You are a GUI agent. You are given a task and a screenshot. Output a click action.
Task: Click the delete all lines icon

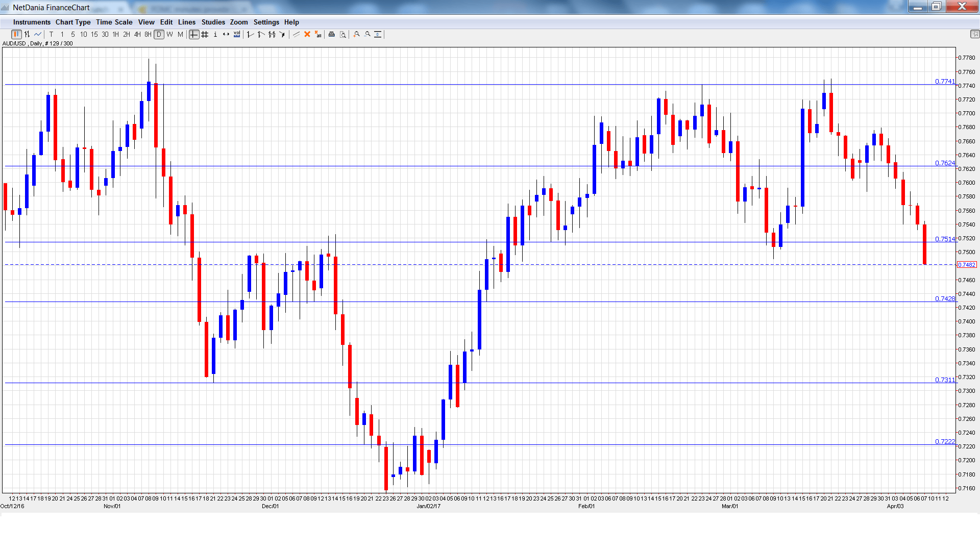pos(318,34)
